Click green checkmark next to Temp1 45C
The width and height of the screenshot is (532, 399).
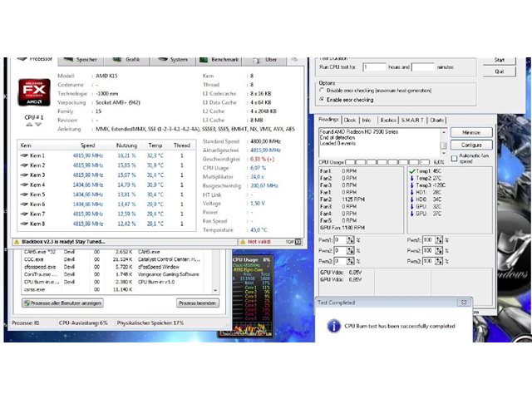[x=412, y=171]
